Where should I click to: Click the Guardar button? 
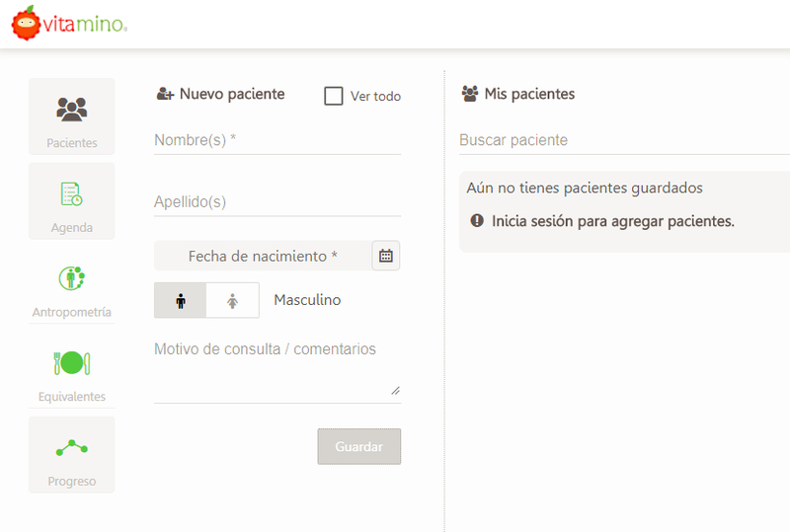tap(358, 446)
